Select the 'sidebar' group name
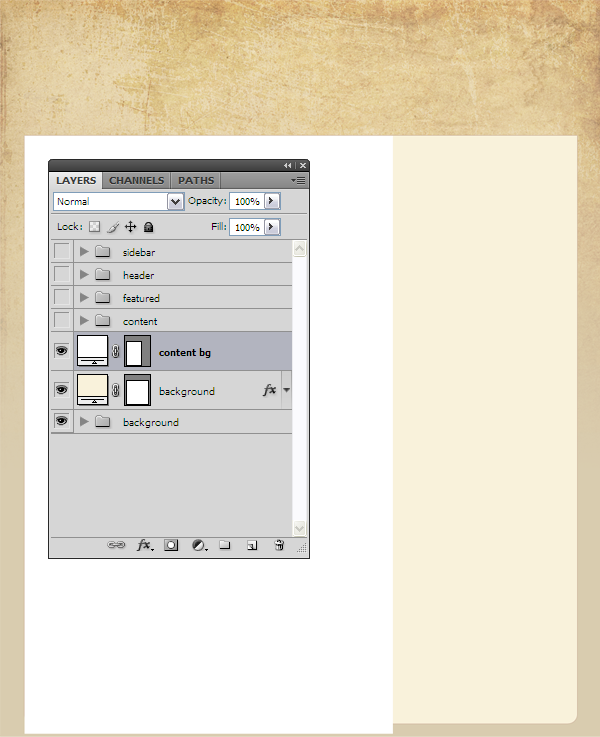 tap(139, 252)
